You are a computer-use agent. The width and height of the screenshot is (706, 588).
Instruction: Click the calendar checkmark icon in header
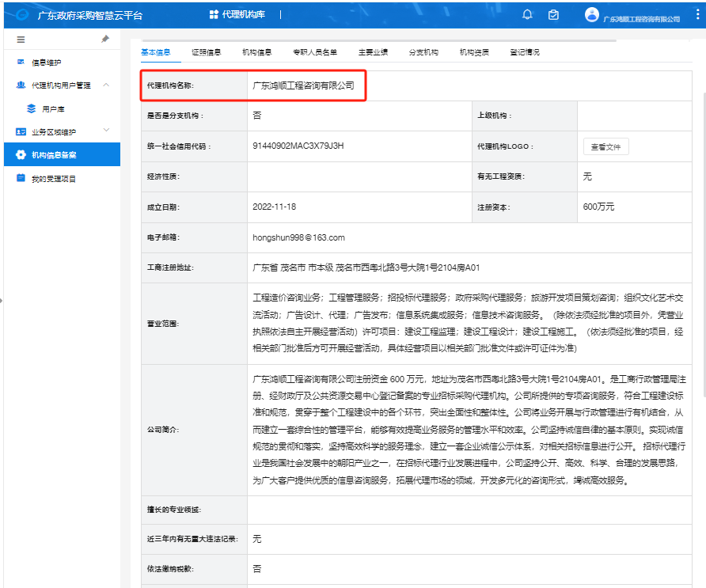click(x=553, y=15)
